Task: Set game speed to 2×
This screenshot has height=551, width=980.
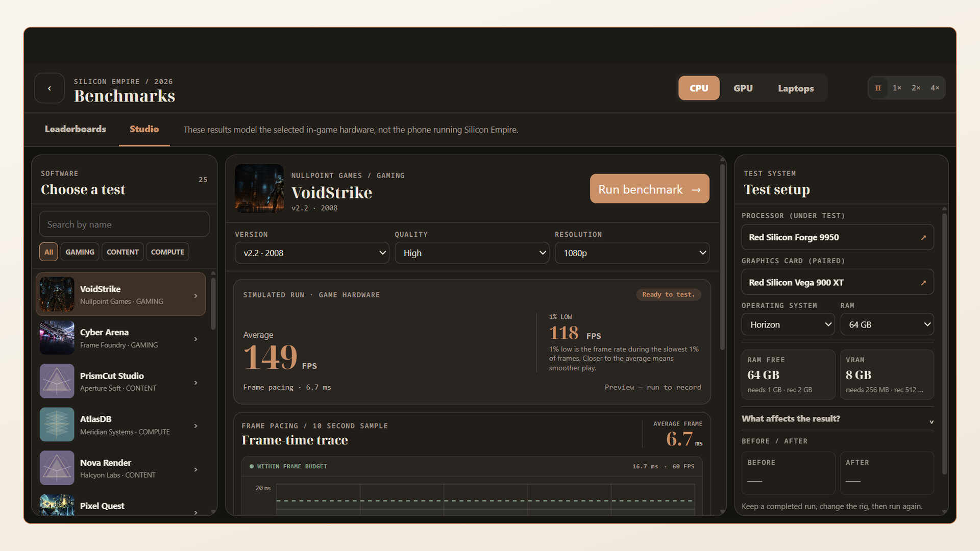Action: (x=916, y=88)
